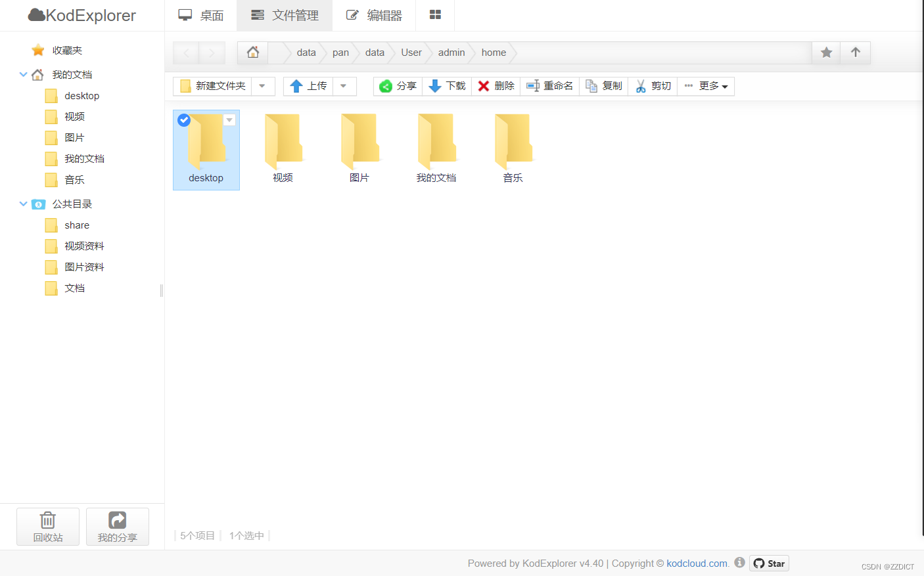Image resolution: width=924 pixels, height=576 pixels.
Task: Click the sidebar resize handle
Action: (x=162, y=290)
